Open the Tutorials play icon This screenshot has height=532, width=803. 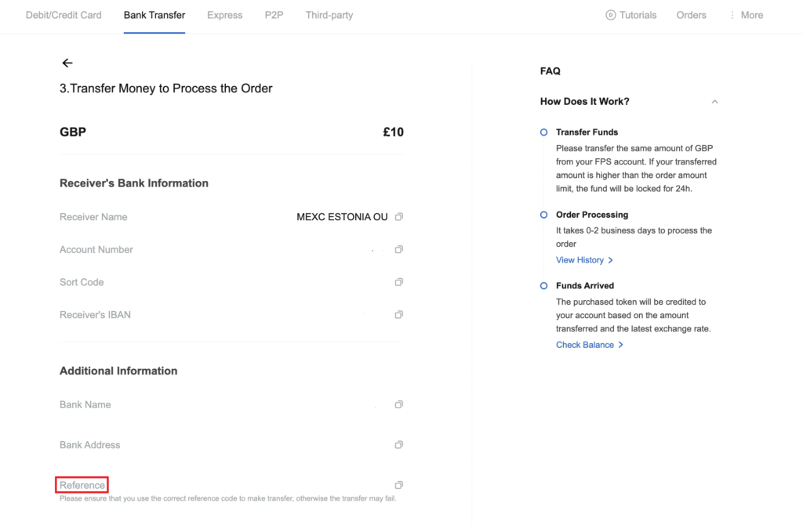coord(610,15)
